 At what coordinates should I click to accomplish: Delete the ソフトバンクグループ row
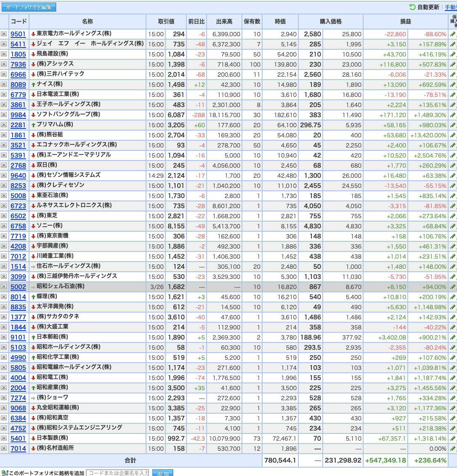(4, 115)
